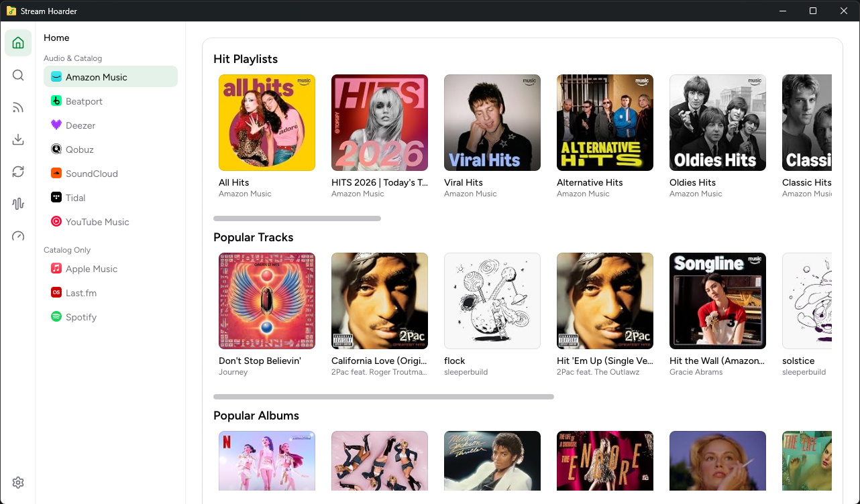Click the "Gracie Abrams" artist name
The image size is (860, 504).
pos(696,372)
